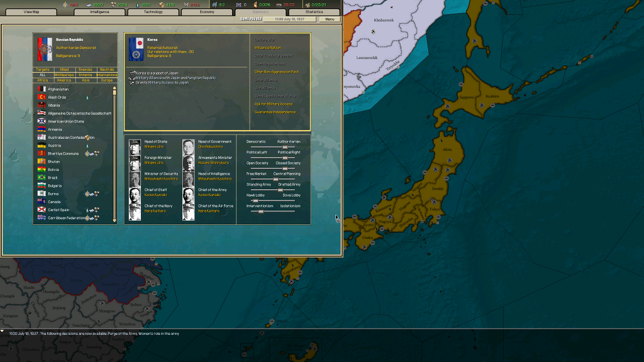Screen dimensions: 644x362
Task: Click Chief of the Navy portrait
Action: [x=135, y=212]
